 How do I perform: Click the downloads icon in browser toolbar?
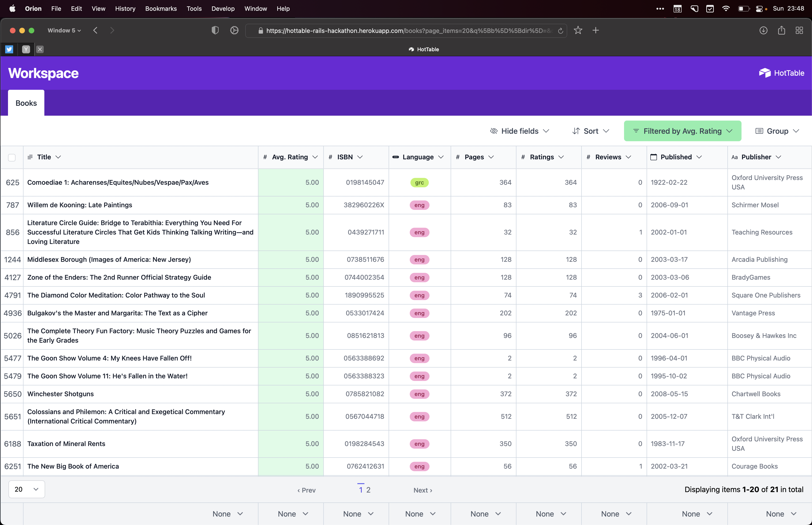pos(763,30)
